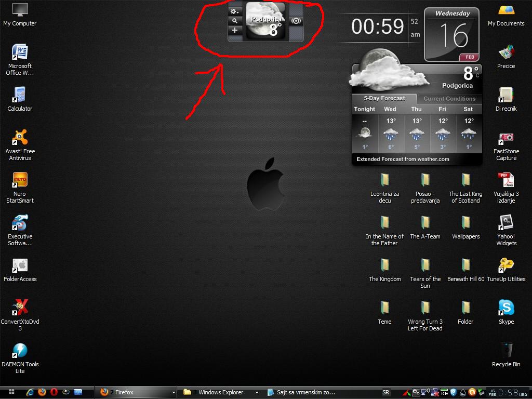Expand the Firefox taskbar group arrow

(x=174, y=392)
